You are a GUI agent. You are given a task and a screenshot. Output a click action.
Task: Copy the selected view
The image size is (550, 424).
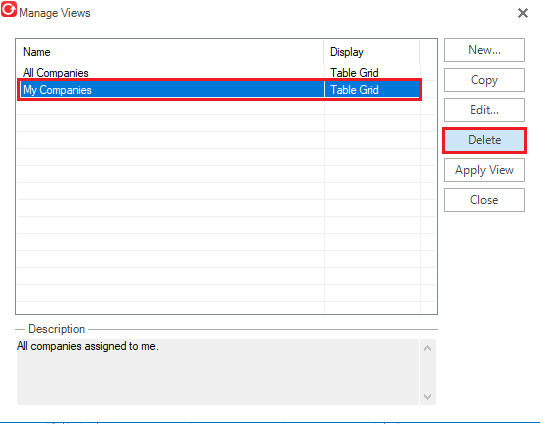coord(484,80)
